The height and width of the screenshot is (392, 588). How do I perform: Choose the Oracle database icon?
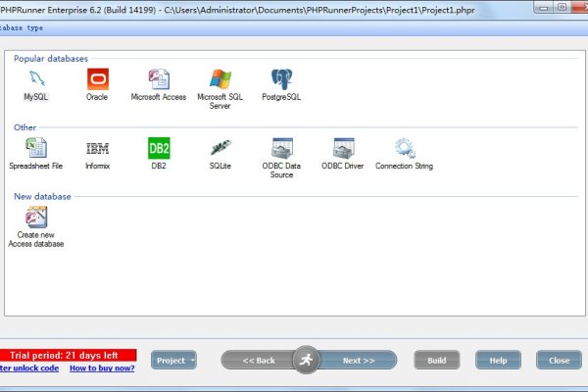tap(97, 80)
